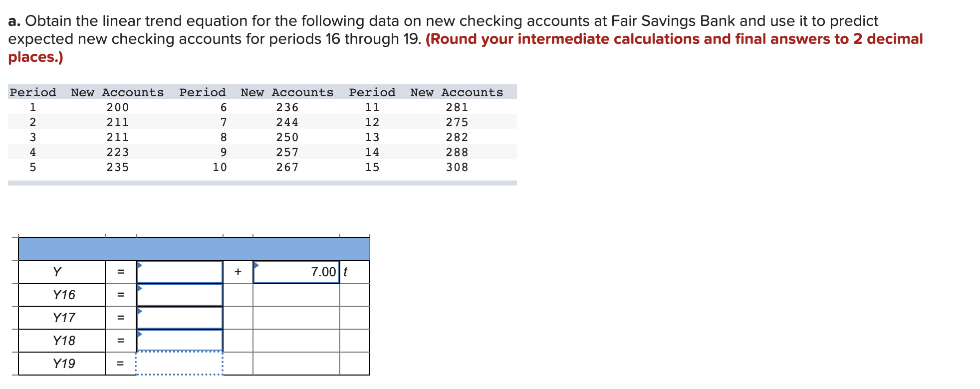This screenshot has width=980, height=389.
Task: Click the plus sign between the equation terms
Action: point(238,272)
